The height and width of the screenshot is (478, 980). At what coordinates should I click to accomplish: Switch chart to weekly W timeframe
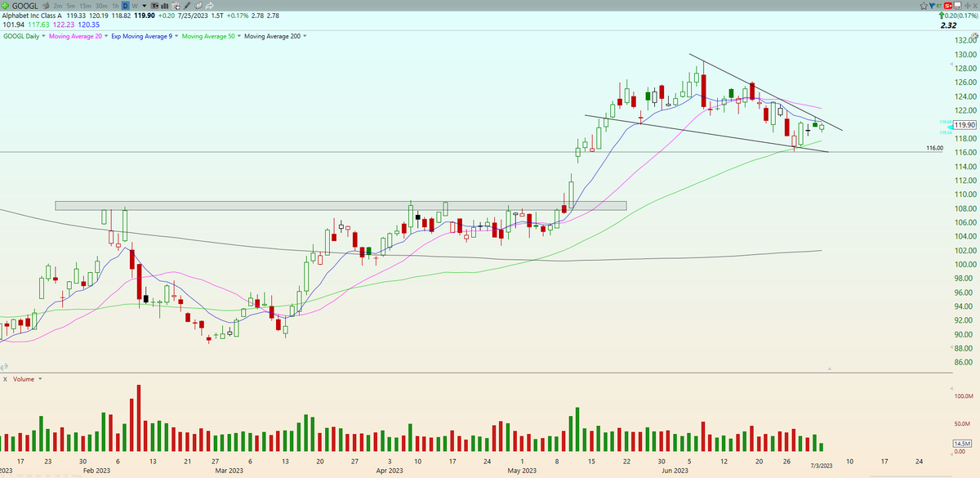click(x=135, y=6)
